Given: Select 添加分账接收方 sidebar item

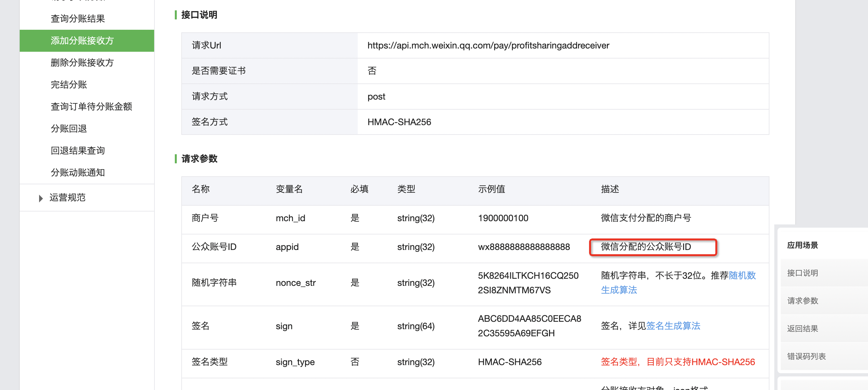Looking at the screenshot, I should 82,40.
